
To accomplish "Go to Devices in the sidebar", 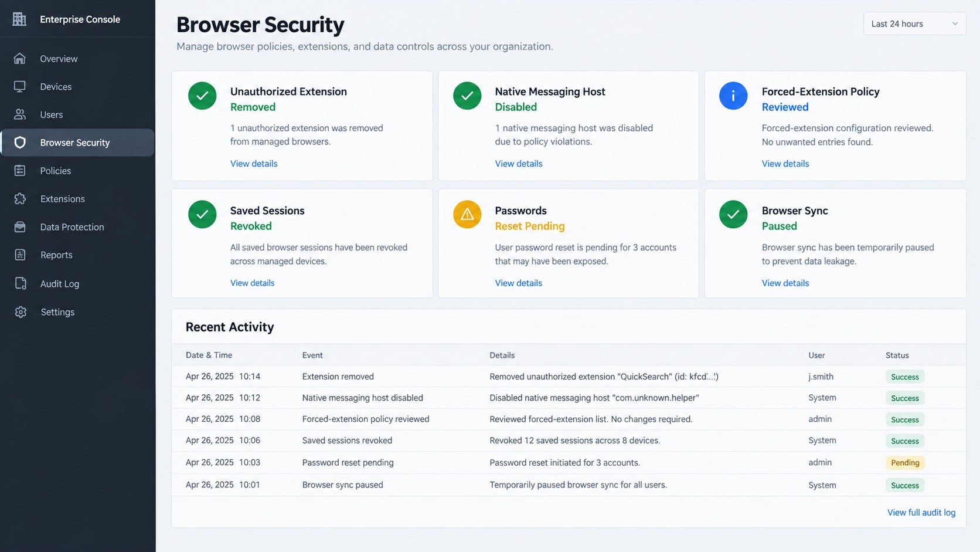I will [x=77, y=87].
